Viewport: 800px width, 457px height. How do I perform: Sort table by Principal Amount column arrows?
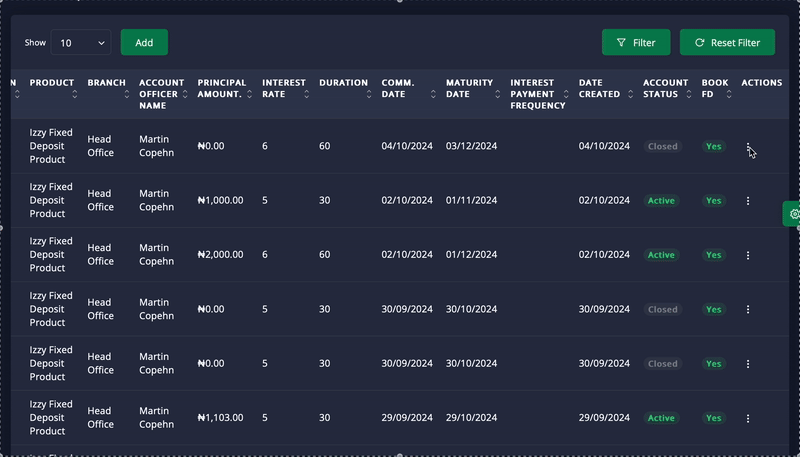250,94
